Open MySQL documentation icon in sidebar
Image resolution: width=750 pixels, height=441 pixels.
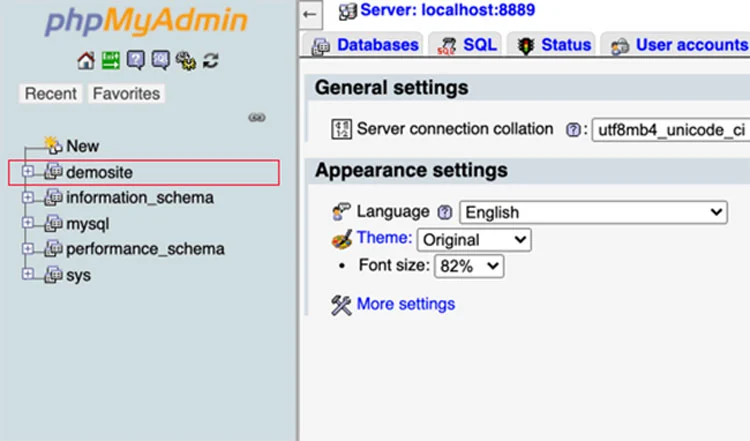[x=160, y=61]
